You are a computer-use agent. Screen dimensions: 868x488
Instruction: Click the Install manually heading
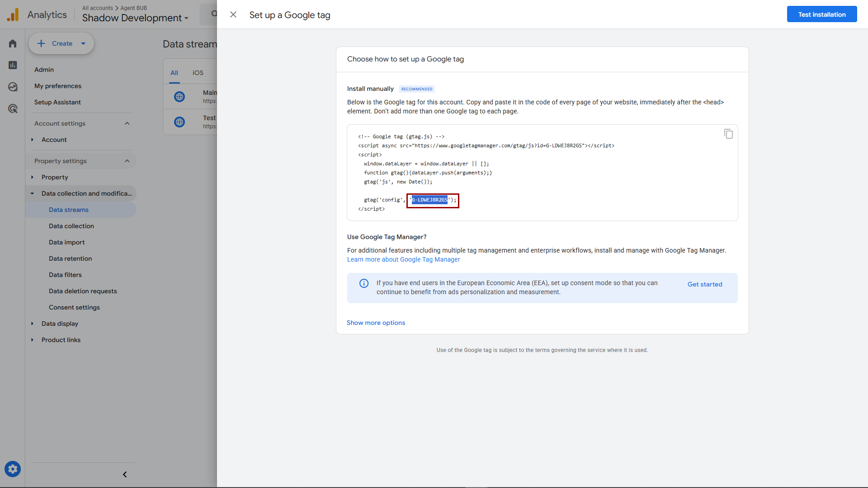pos(370,89)
